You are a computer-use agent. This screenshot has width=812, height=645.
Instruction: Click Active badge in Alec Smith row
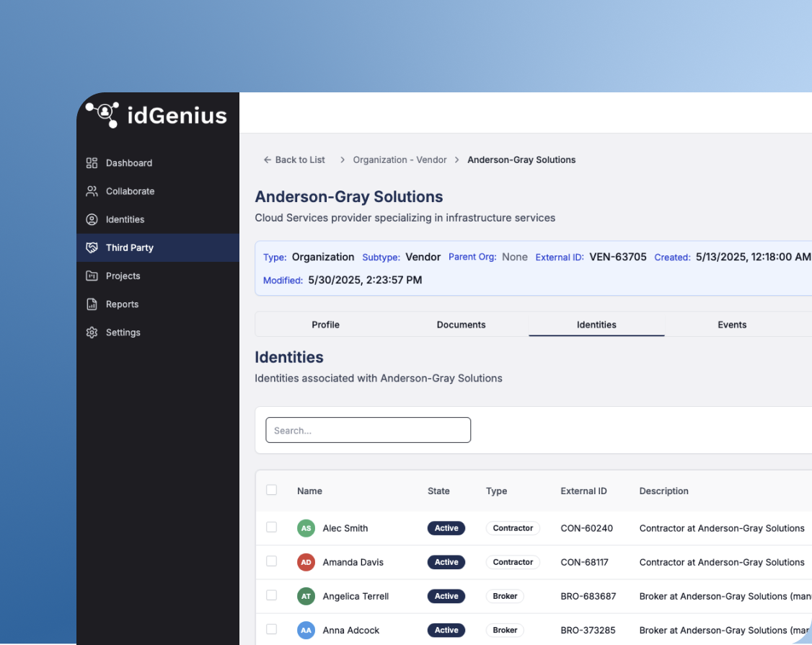click(x=446, y=528)
